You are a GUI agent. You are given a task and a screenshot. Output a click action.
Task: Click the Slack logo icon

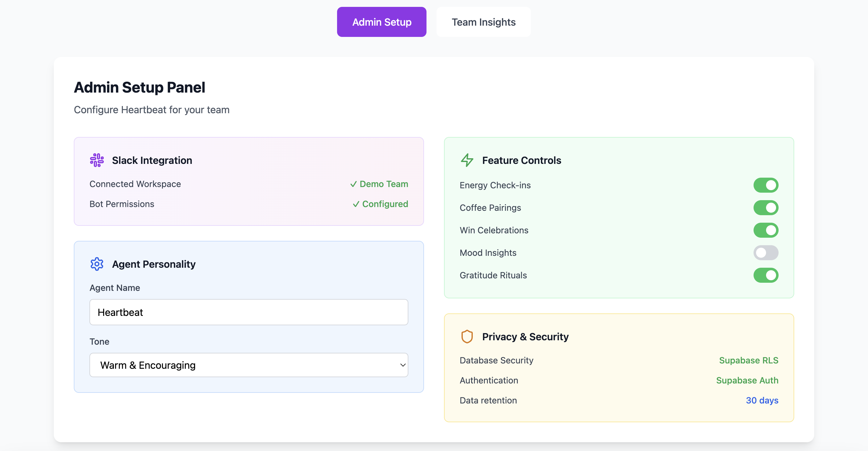click(x=97, y=160)
